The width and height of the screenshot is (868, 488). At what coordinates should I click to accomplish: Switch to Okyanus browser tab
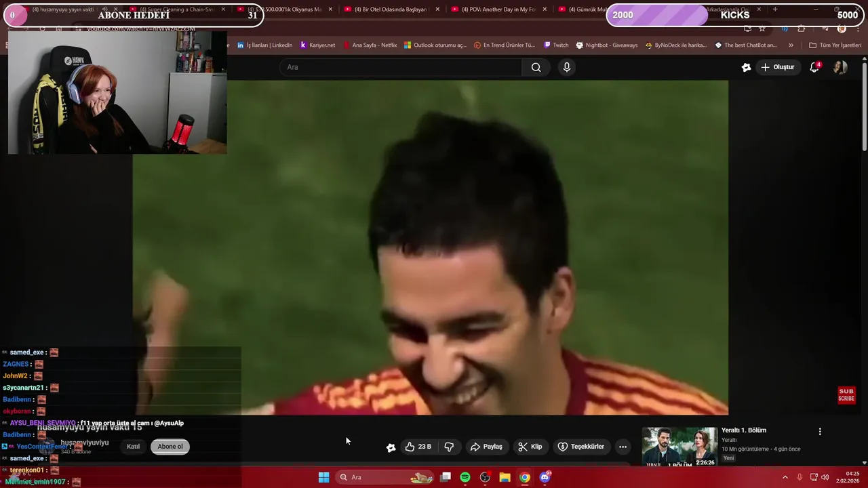(x=285, y=9)
